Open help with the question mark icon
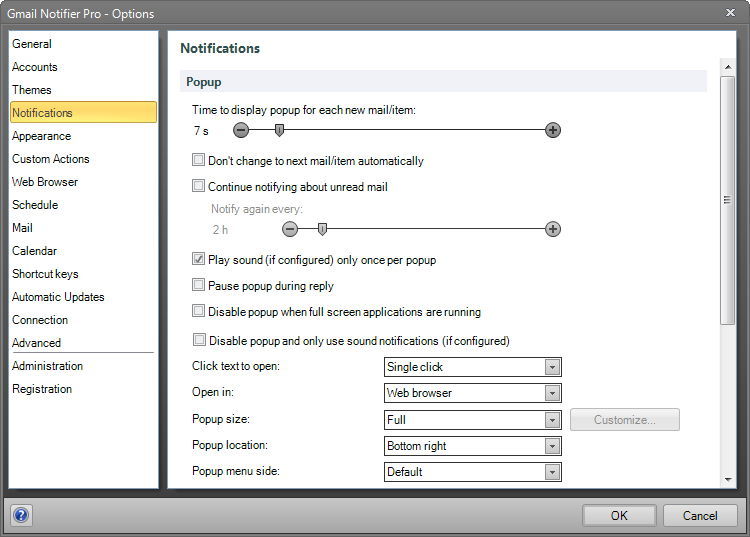 pyautogui.click(x=21, y=515)
